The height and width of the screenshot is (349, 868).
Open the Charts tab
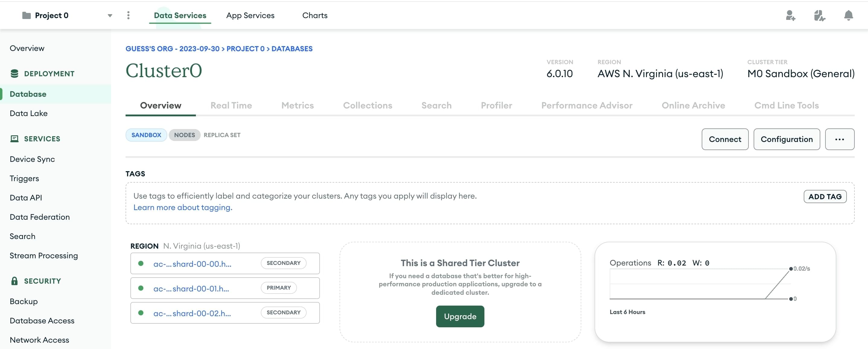[x=315, y=15]
